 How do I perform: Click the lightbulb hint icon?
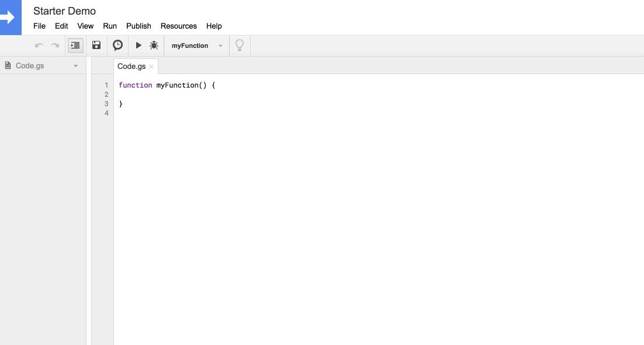pyautogui.click(x=239, y=46)
